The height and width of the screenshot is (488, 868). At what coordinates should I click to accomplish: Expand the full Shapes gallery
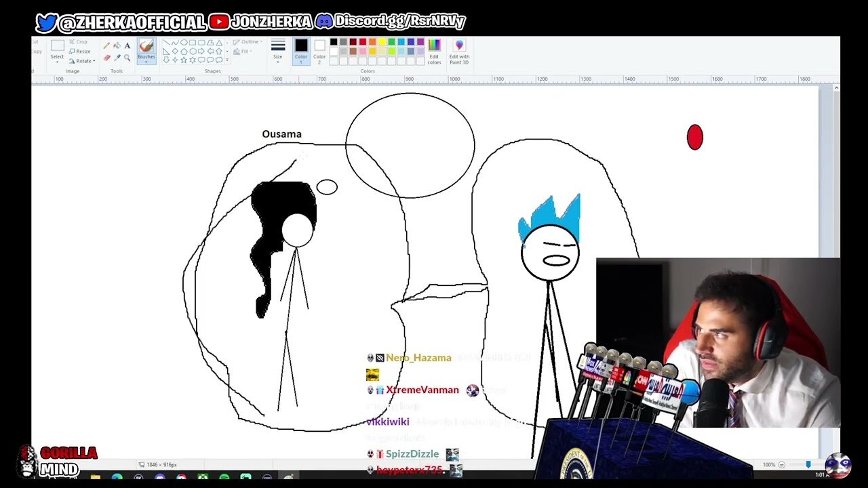tap(227, 60)
